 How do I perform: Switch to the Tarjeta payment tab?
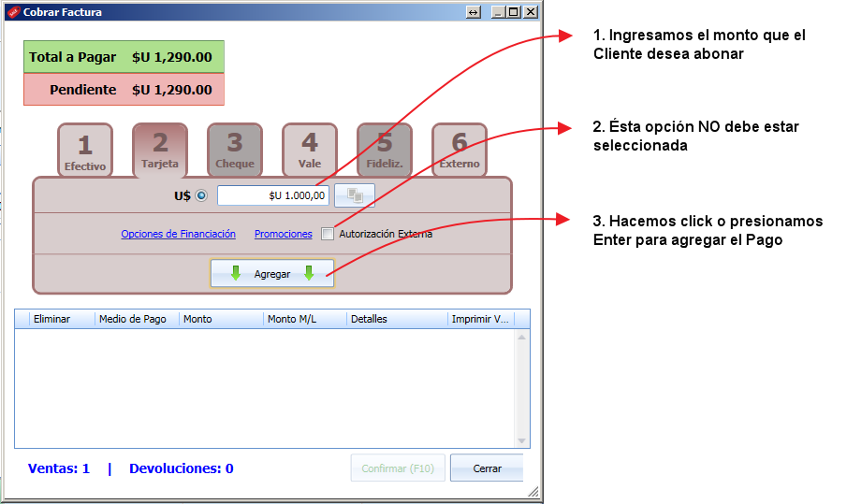tap(160, 150)
